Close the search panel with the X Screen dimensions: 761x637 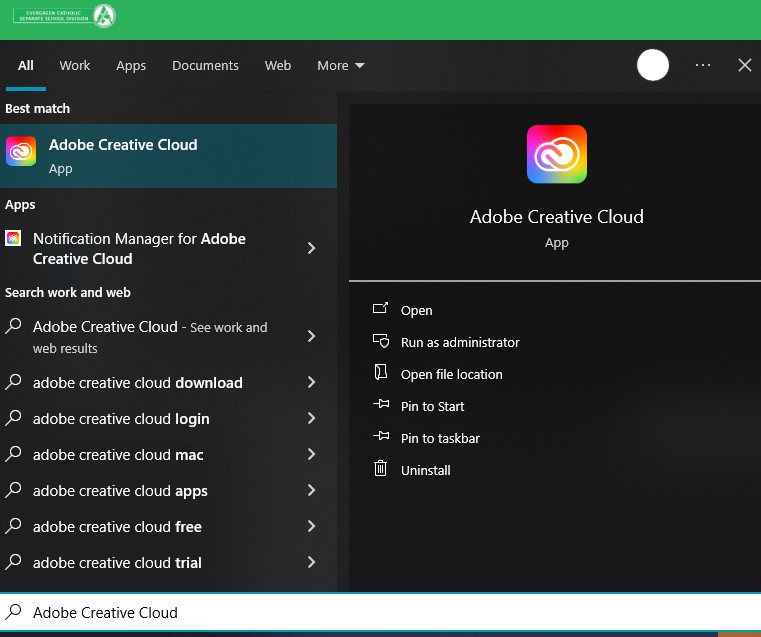coord(744,65)
